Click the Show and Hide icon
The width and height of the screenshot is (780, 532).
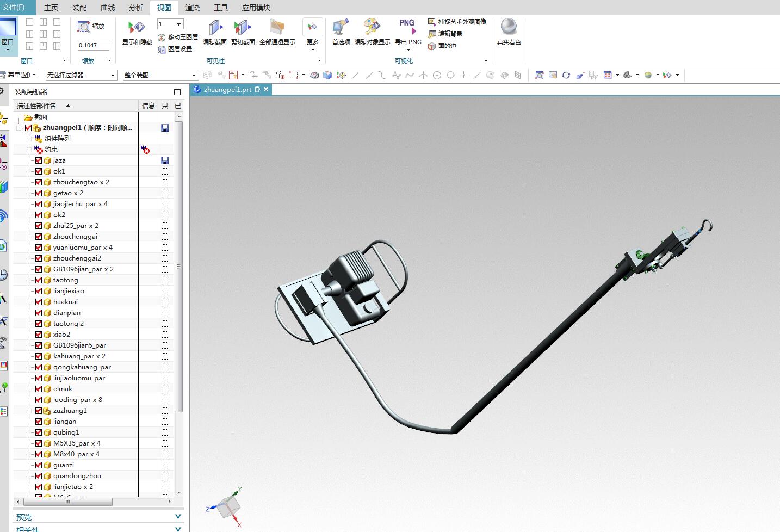[137, 27]
